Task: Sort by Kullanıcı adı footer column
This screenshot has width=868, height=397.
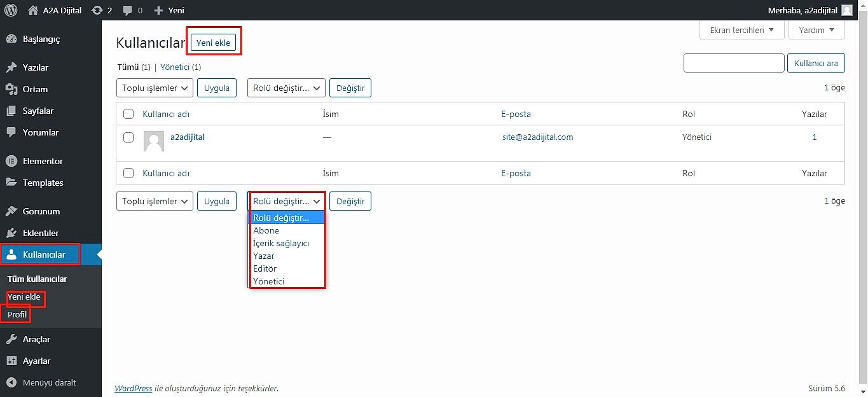Action: click(166, 173)
